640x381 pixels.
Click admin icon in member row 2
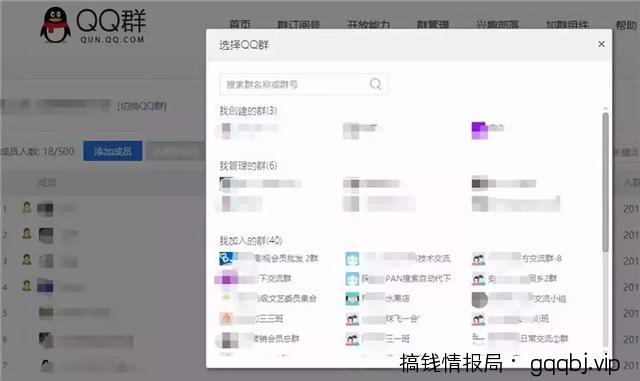click(x=27, y=234)
